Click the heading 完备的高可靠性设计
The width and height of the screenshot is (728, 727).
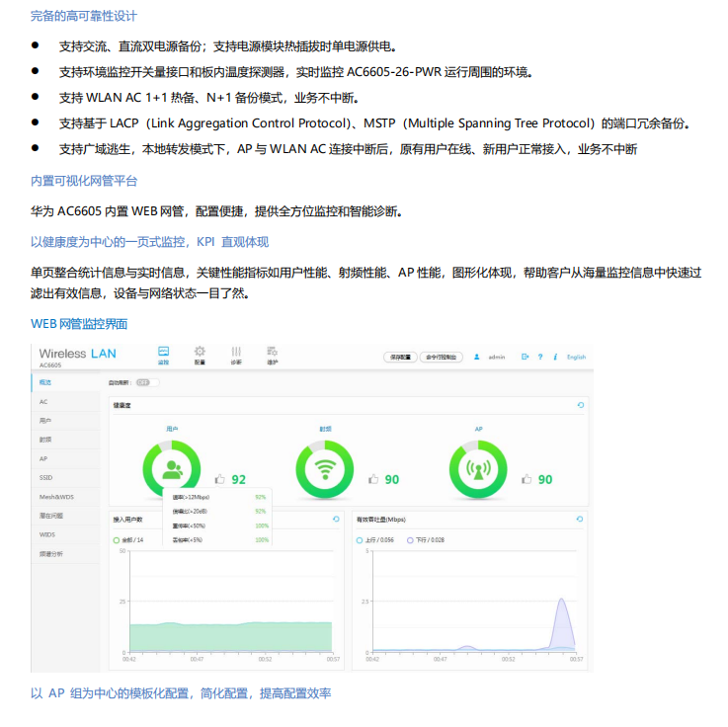click(x=84, y=16)
